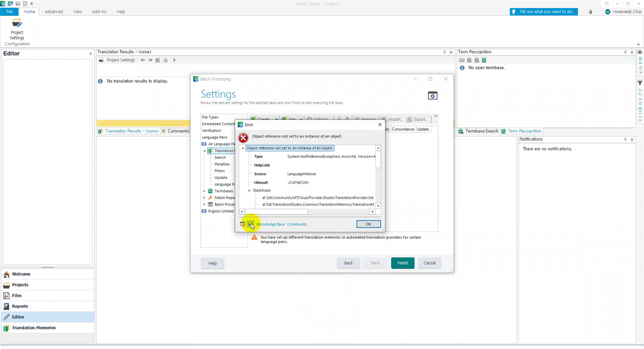The height and width of the screenshot is (349, 644).
Task: Open Project Settings from Translation Results toolbar
Action: pos(121,60)
